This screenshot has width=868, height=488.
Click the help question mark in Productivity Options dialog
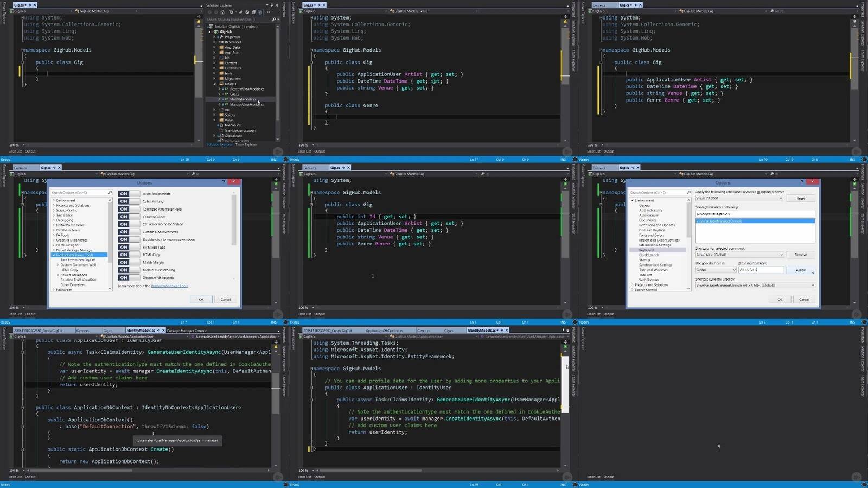(224, 182)
